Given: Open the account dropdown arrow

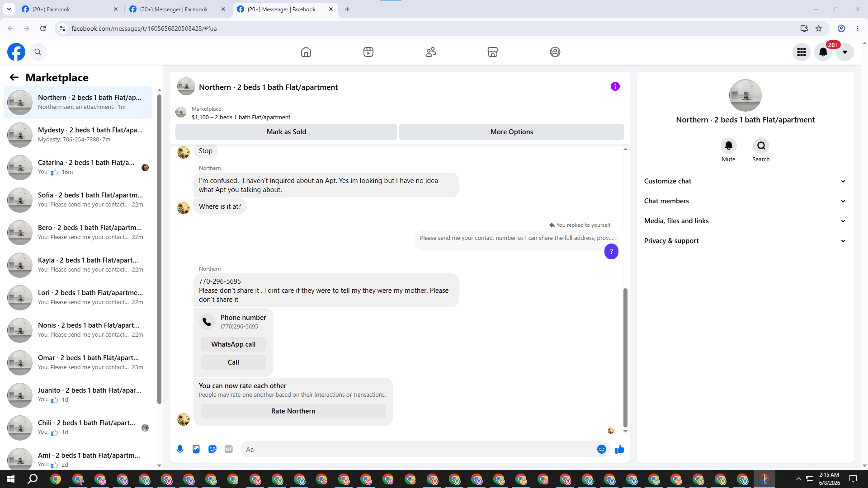Looking at the screenshot, I should 845,52.
